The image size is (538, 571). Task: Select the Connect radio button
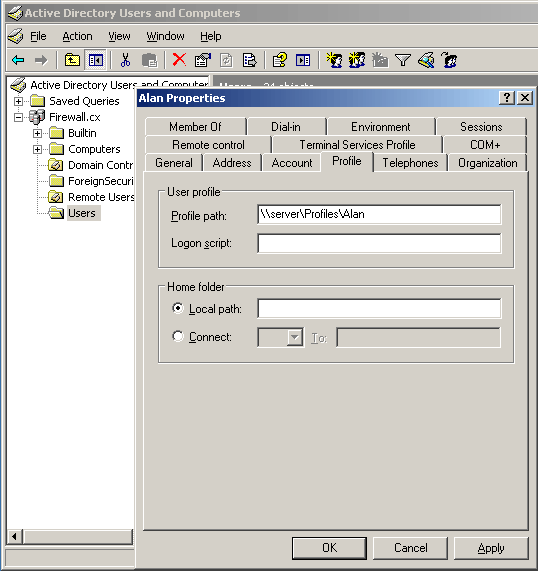[178, 336]
